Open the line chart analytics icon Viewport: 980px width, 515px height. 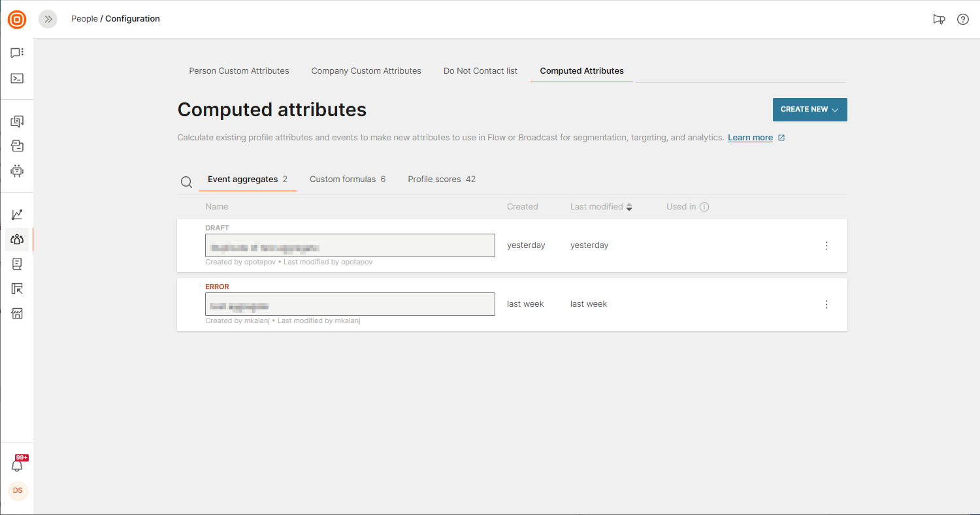coord(17,214)
